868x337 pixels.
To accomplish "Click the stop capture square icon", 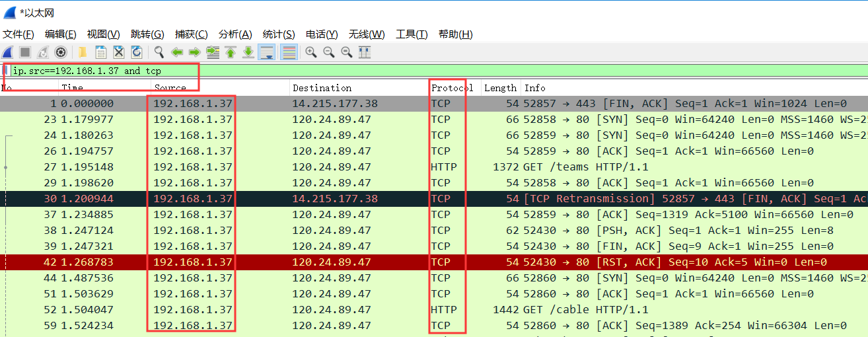I will click(25, 52).
